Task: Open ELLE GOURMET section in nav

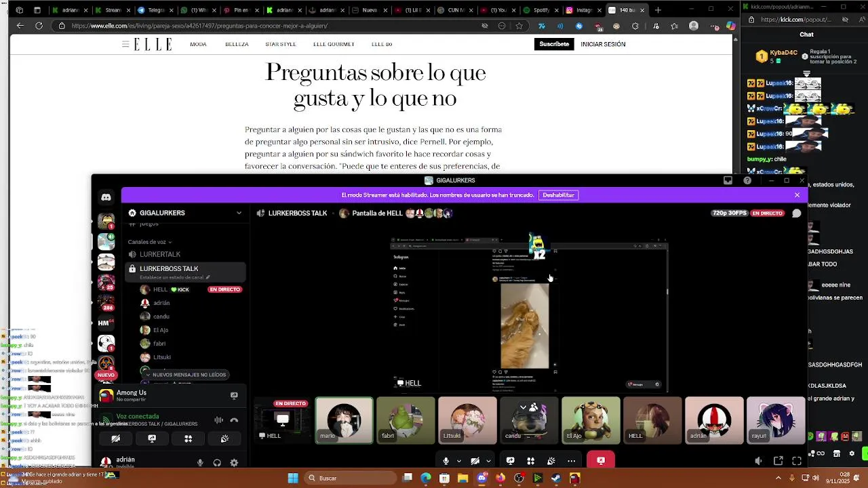Action: [x=334, y=44]
